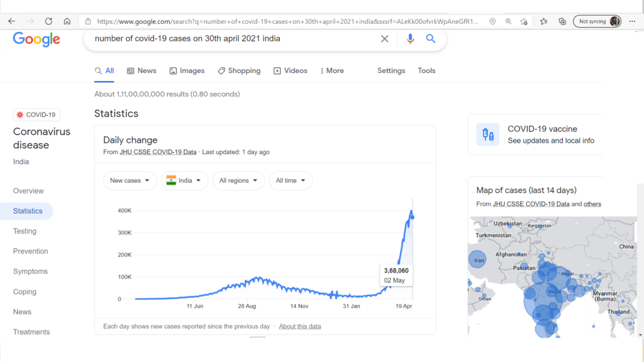This screenshot has width=644, height=362.
Task: Open the All regions dropdown
Action: [x=238, y=180]
